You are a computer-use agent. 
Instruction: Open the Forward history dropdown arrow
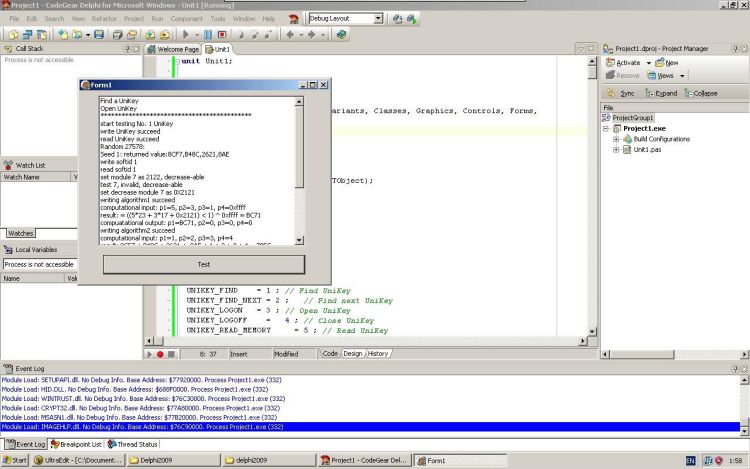323,35
